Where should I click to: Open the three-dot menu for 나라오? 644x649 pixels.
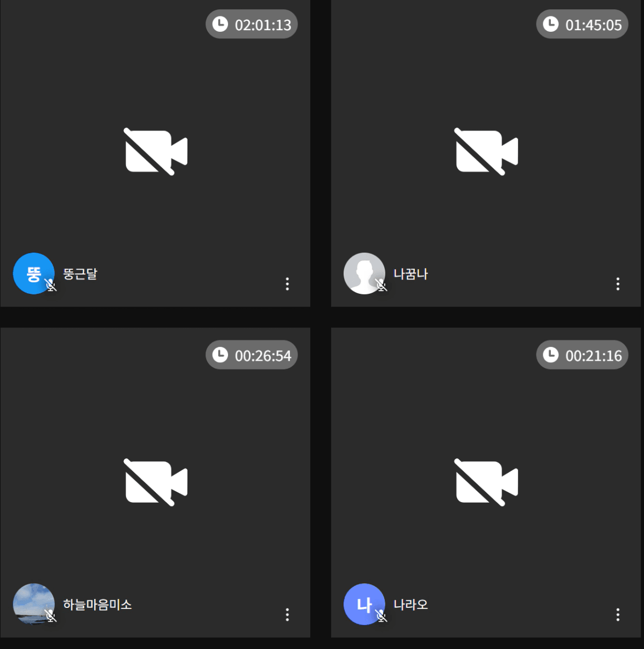[618, 614]
